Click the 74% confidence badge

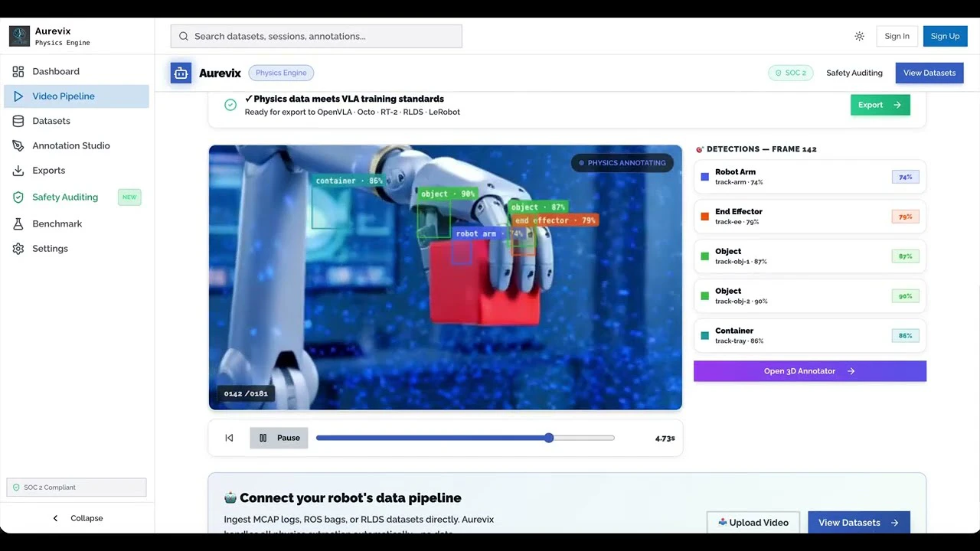pos(905,177)
